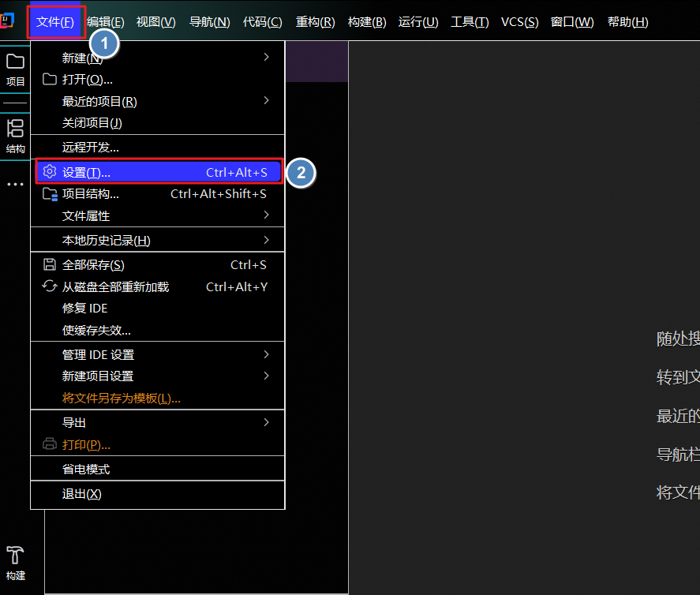700x595 pixels.
Task: Expand the 导出 submenu arrow
Action: (267, 422)
